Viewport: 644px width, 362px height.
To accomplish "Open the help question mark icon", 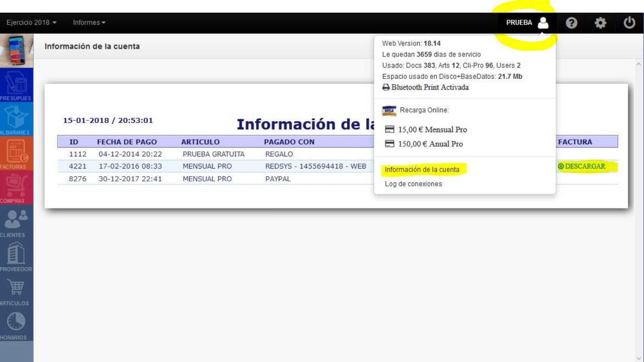I will click(x=571, y=23).
